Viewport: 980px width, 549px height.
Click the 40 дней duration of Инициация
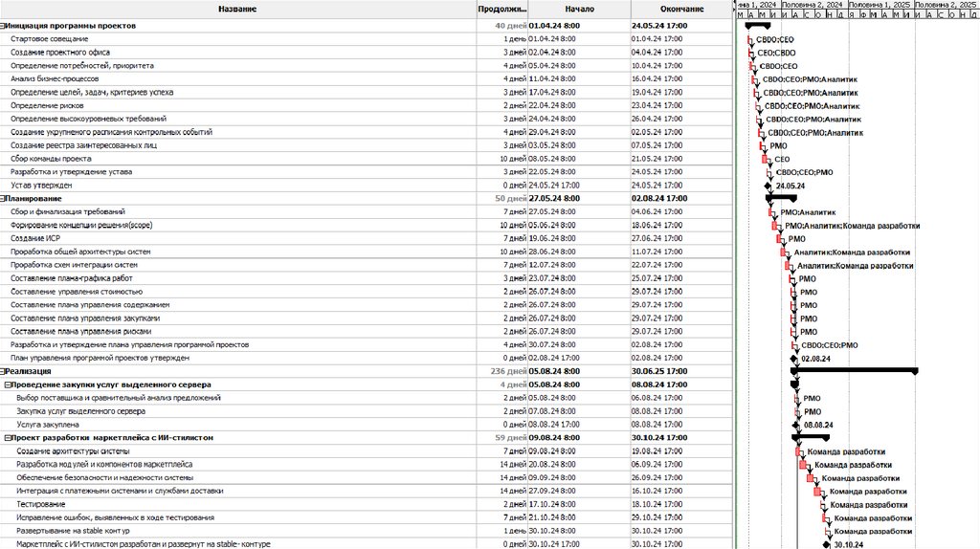[x=511, y=26]
